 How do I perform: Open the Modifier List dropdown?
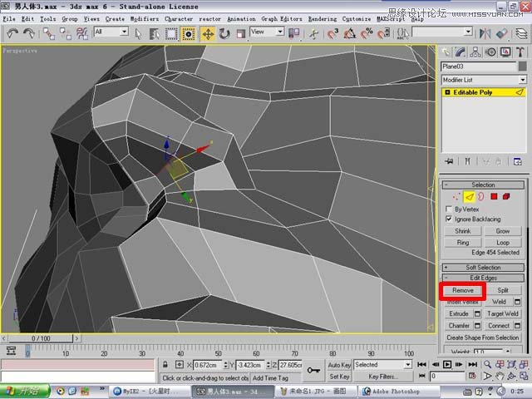click(x=484, y=80)
